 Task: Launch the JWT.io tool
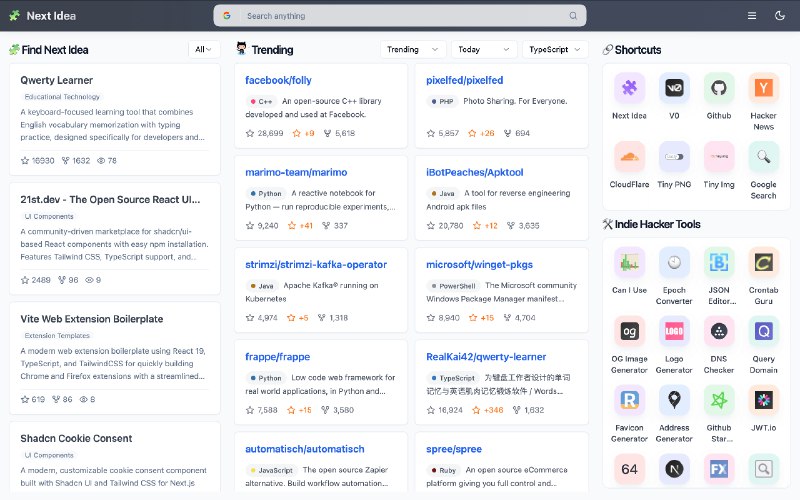(x=763, y=400)
